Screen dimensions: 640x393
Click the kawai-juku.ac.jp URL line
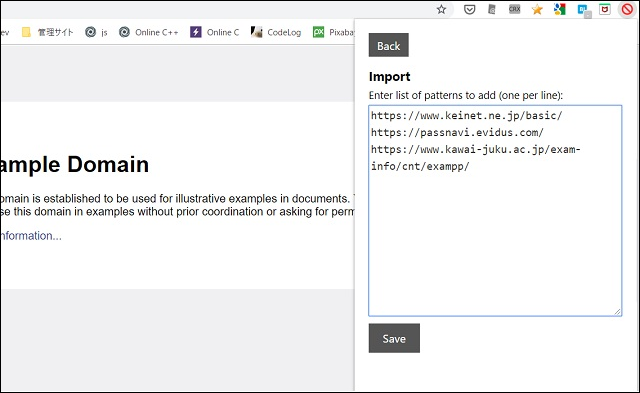pyautogui.click(x=476, y=158)
